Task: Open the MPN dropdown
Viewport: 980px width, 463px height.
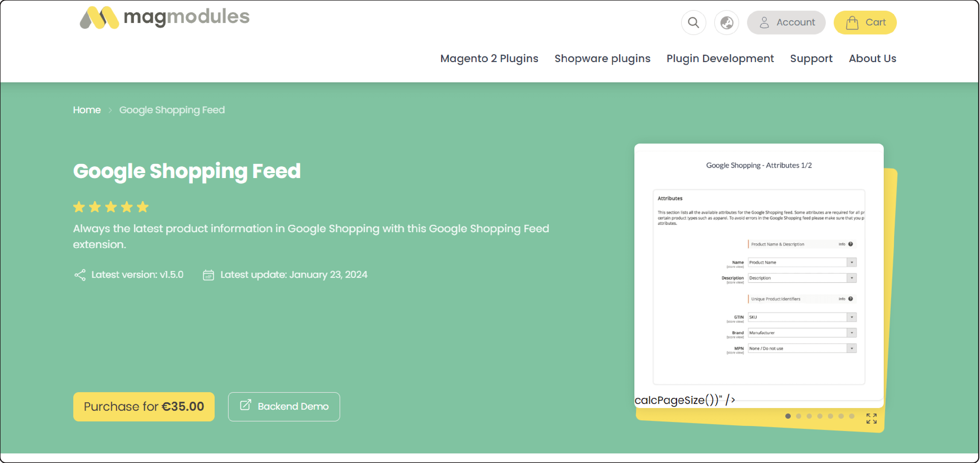Action: coord(802,348)
